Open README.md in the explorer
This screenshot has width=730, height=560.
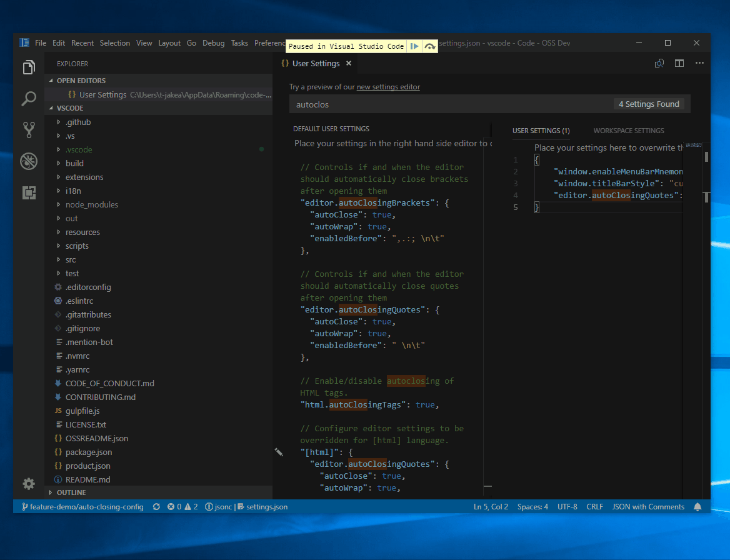click(x=158, y=479)
